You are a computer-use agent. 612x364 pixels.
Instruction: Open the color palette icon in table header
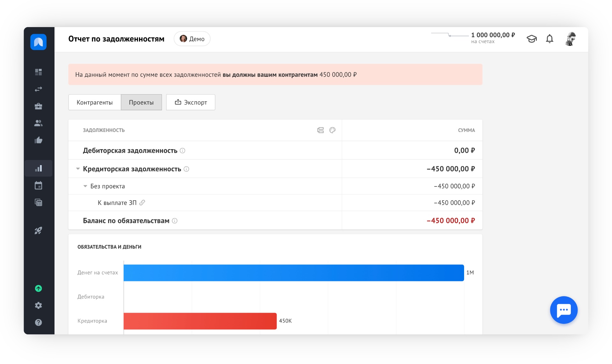pos(332,130)
